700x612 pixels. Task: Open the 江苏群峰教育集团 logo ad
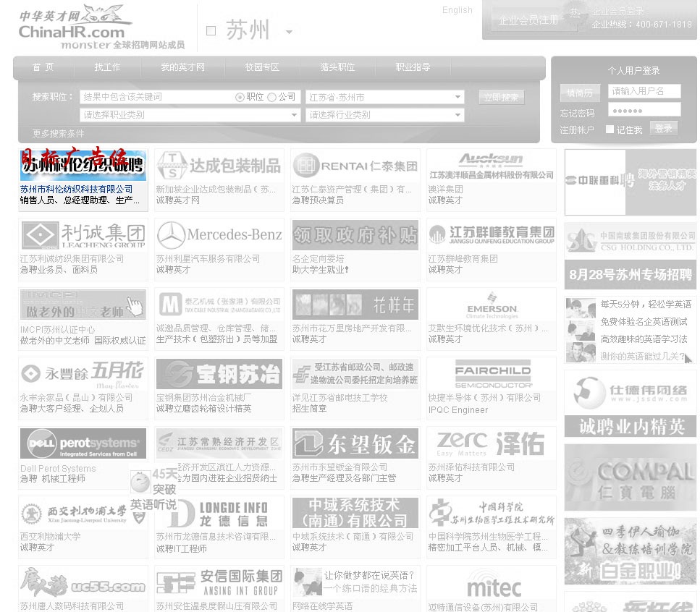pyautogui.click(x=492, y=235)
